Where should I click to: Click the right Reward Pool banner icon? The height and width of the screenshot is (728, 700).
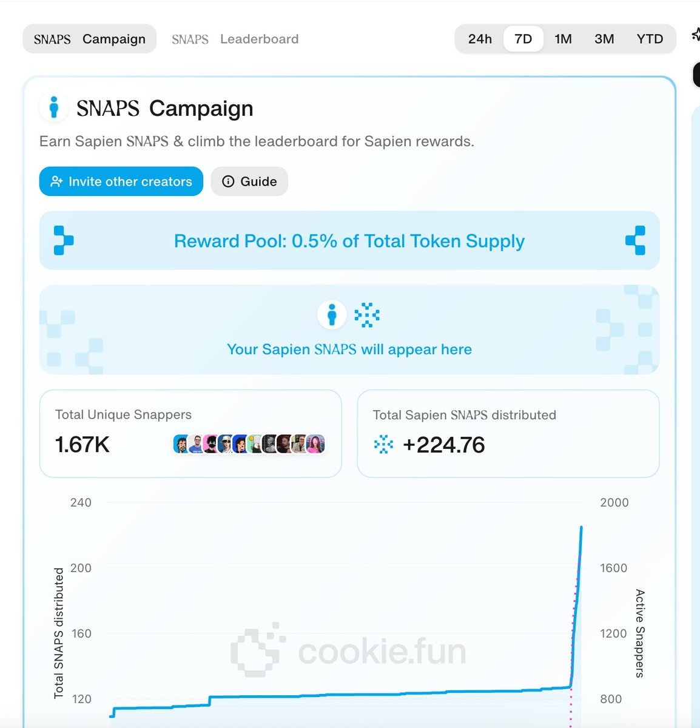click(635, 240)
